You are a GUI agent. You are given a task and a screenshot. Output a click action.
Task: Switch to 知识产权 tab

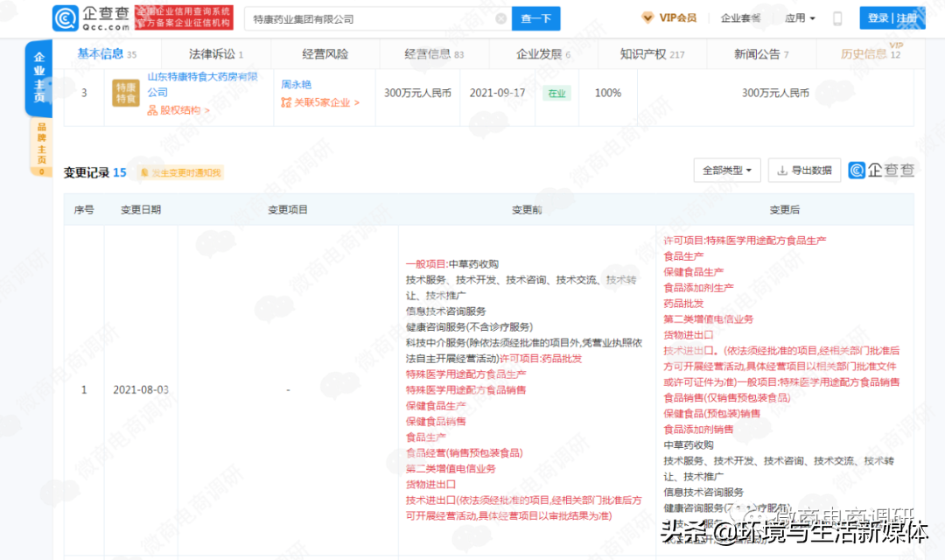coord(652,53)
